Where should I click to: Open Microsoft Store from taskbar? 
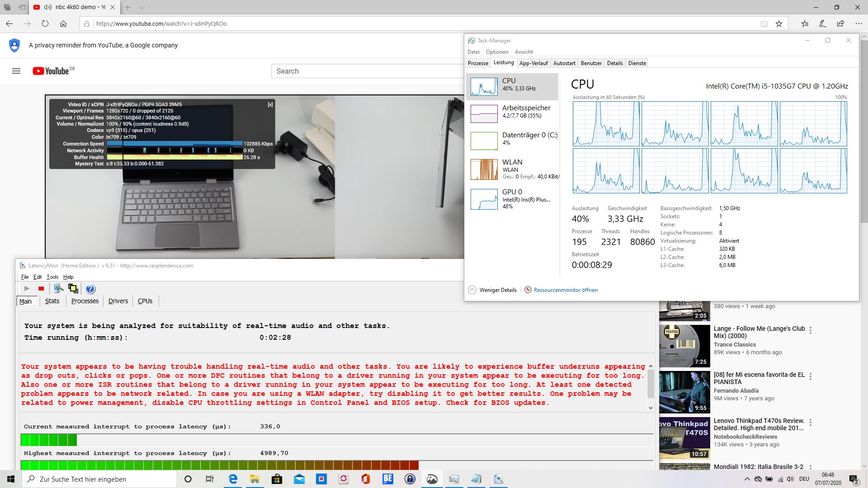pos(277,479)
